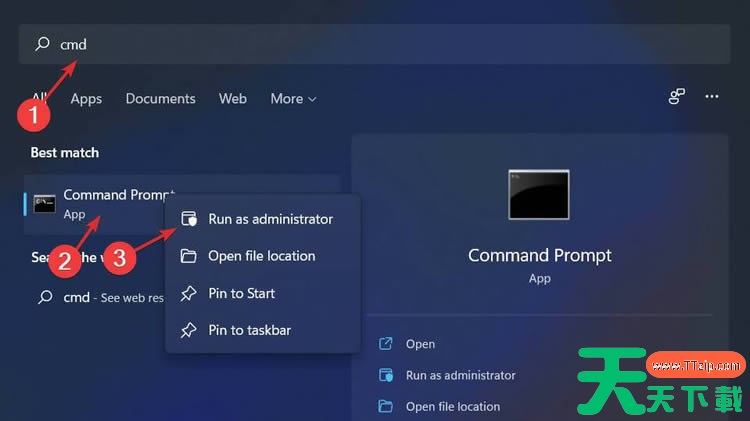Click the pin icon beside Pin to taskbar

188,330
